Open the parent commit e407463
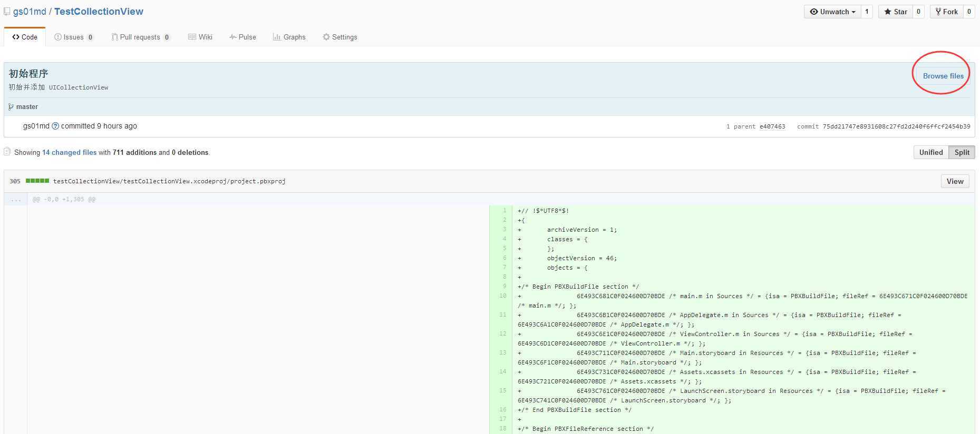980x434 pixels. 772,126
